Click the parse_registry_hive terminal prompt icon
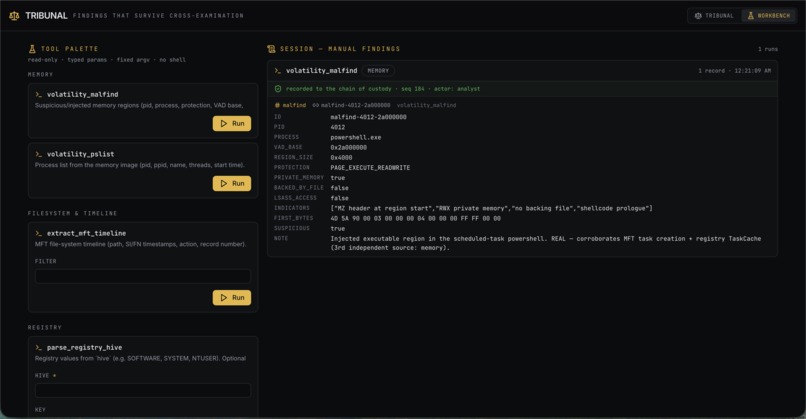This screenshot has width=806, height=419. pos(39,348)
